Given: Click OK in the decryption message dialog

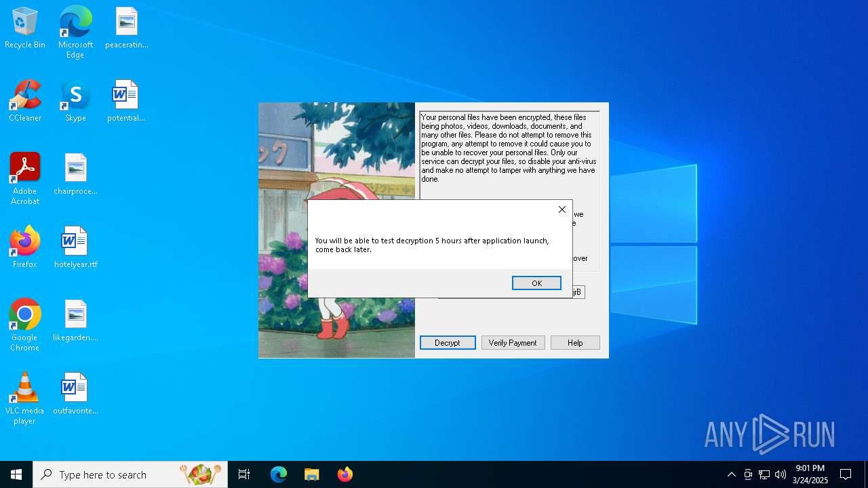Looking at the screenshot, I should click(x=536, y=283).
